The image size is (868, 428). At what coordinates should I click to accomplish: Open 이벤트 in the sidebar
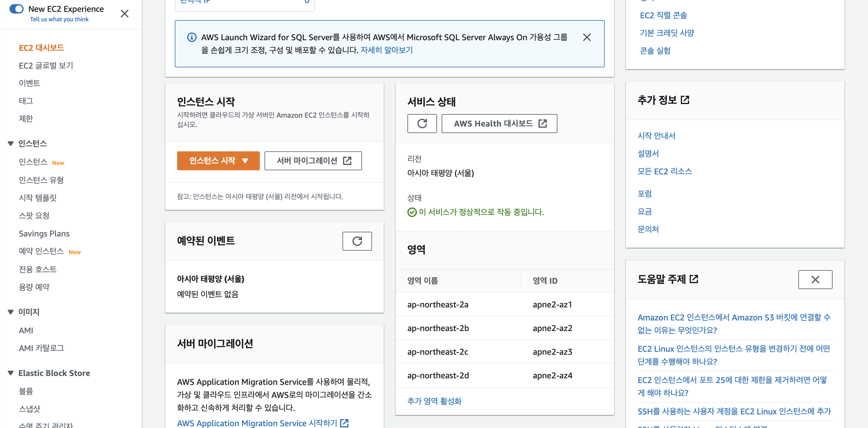click(29, 83)
